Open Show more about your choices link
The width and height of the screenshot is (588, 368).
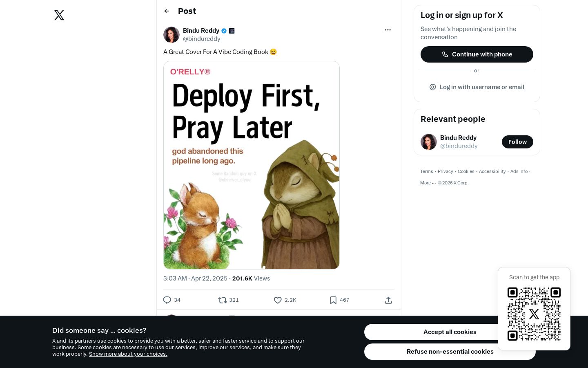(128, 354)
